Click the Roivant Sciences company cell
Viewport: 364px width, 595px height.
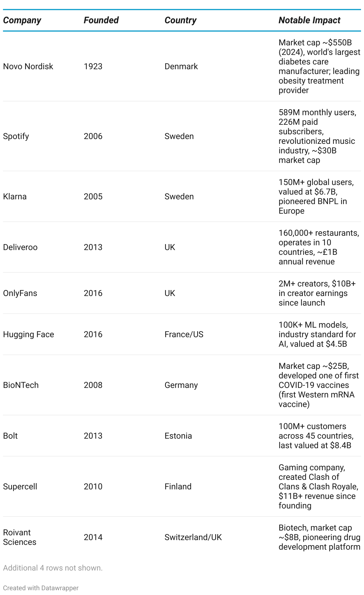[20, 537]
